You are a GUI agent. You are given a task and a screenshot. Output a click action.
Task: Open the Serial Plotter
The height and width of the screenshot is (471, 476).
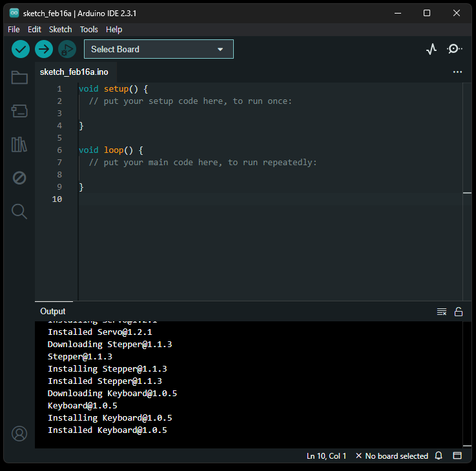coord(431,49)
